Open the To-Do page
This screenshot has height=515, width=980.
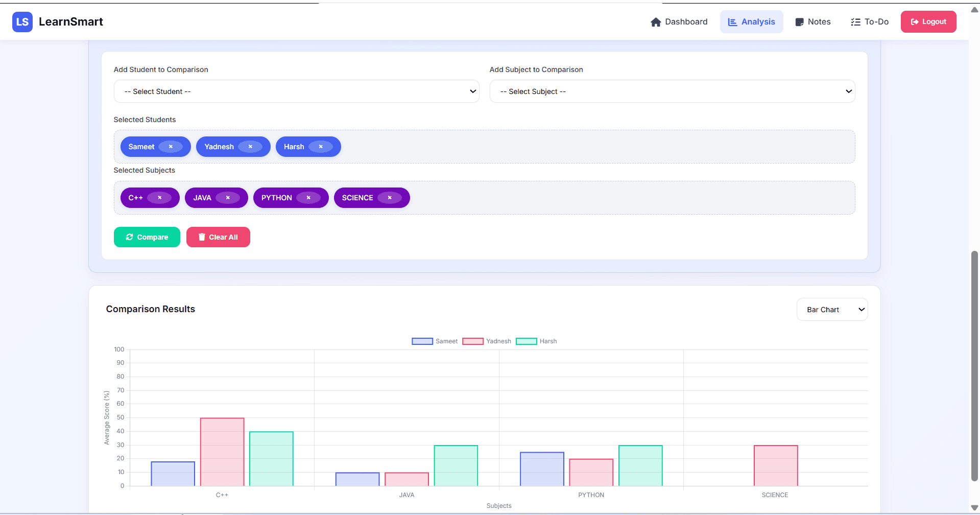pyautogui.click(x=870, y=22)
